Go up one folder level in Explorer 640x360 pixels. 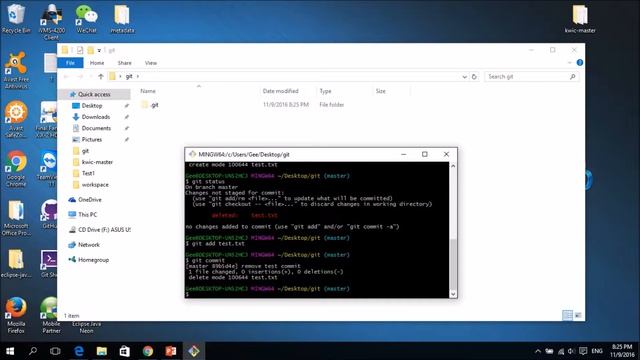click(101, 76)
